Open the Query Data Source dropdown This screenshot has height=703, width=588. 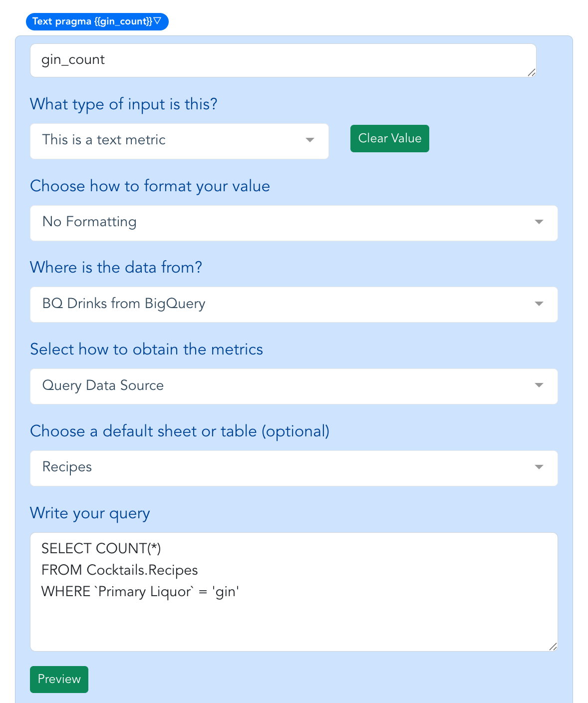click(294, 386)
